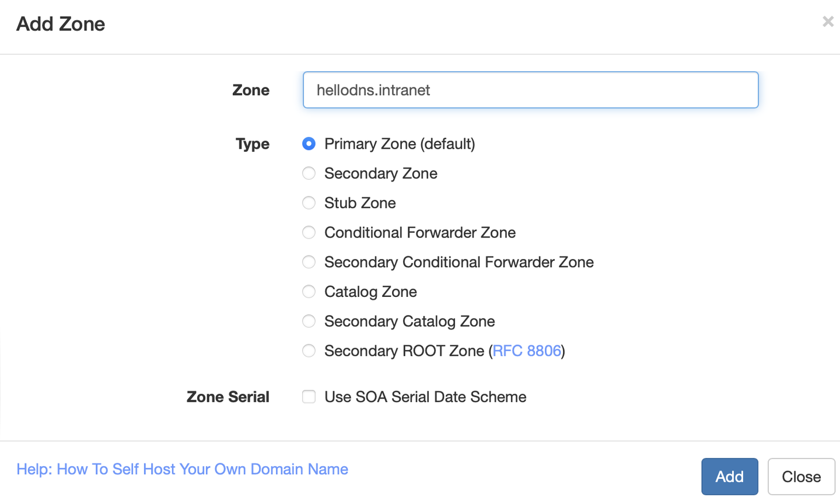
Task: Open the RFC 8806 link
Action: (x=527, y=351)
